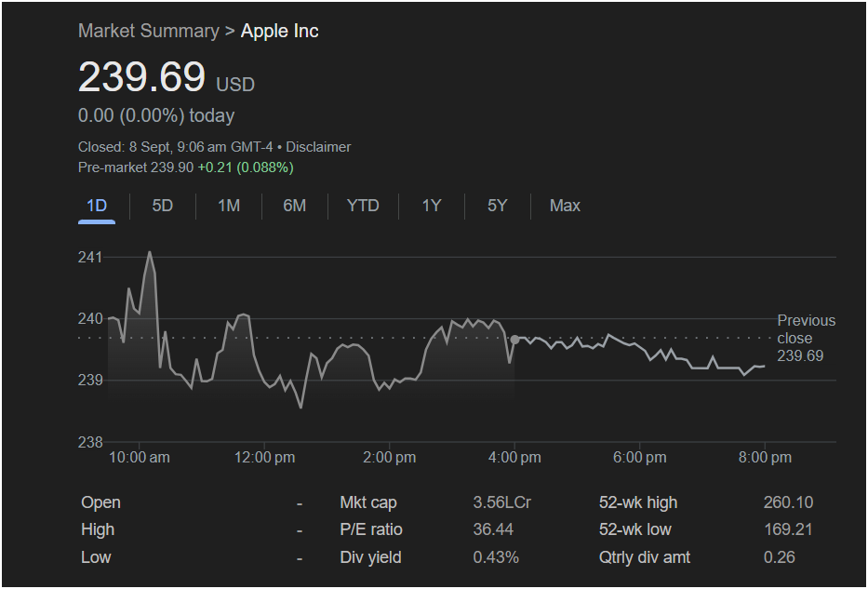Image resolution: width=868 pixels, height=589 pixels.
Task: Click the High row label
Action: click(98, 529)
